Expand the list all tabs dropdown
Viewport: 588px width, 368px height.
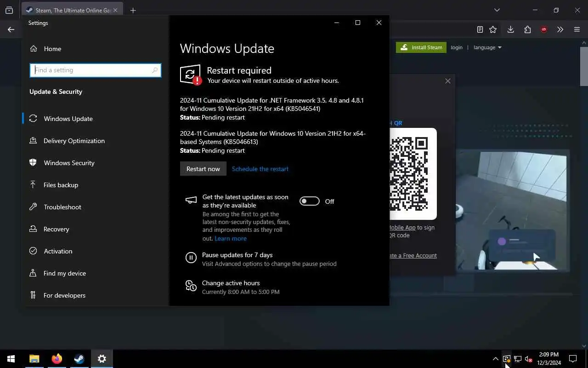click(x=497, y=10)
